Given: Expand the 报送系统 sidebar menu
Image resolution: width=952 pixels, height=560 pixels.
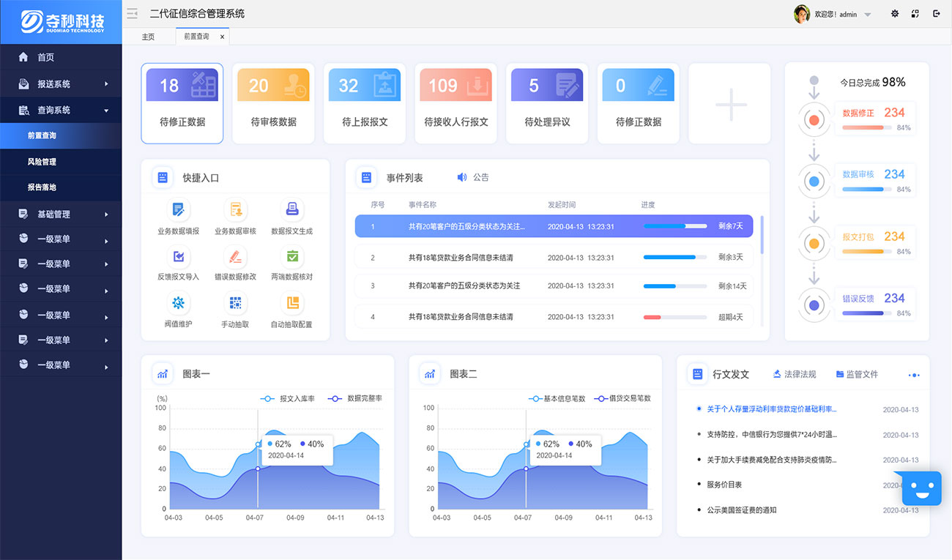Looking at the screenshot, I should pos(62,84).
